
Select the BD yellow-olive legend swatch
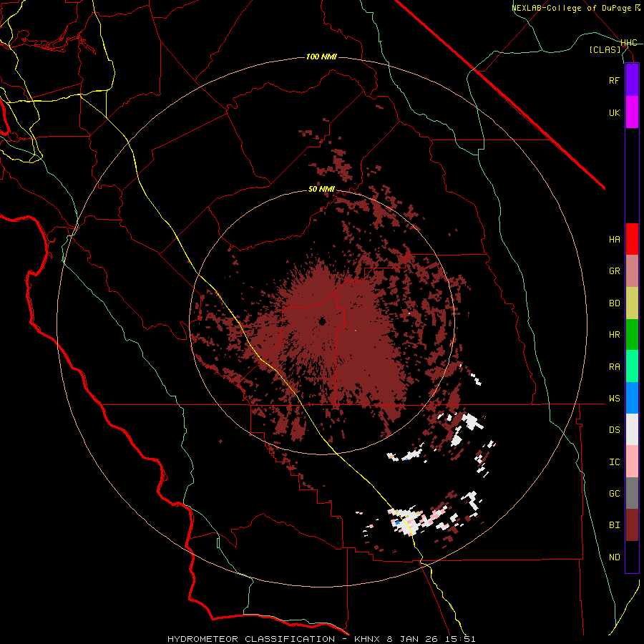pyautogui.click(x=632, y=303)
